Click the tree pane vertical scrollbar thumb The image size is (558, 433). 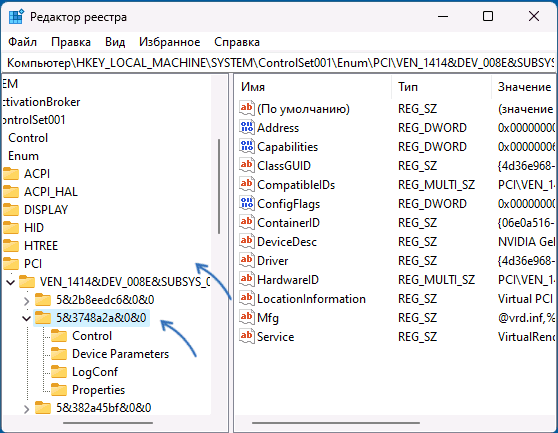click(219, 186)
